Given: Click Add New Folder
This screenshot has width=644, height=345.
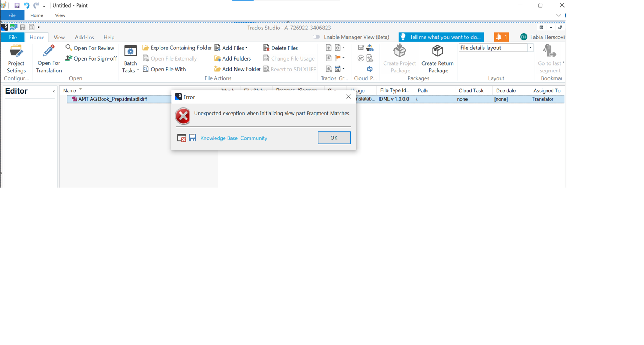Looking at the screenshot, I should click(237, 69).
